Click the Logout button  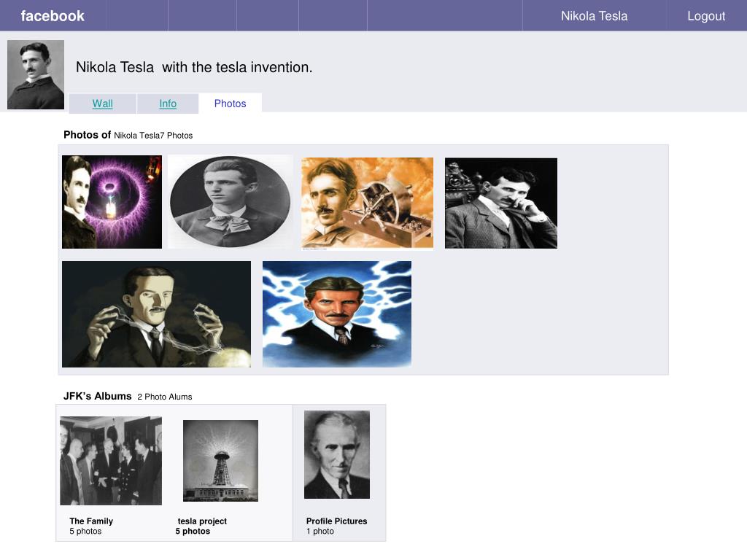(706, 16)
